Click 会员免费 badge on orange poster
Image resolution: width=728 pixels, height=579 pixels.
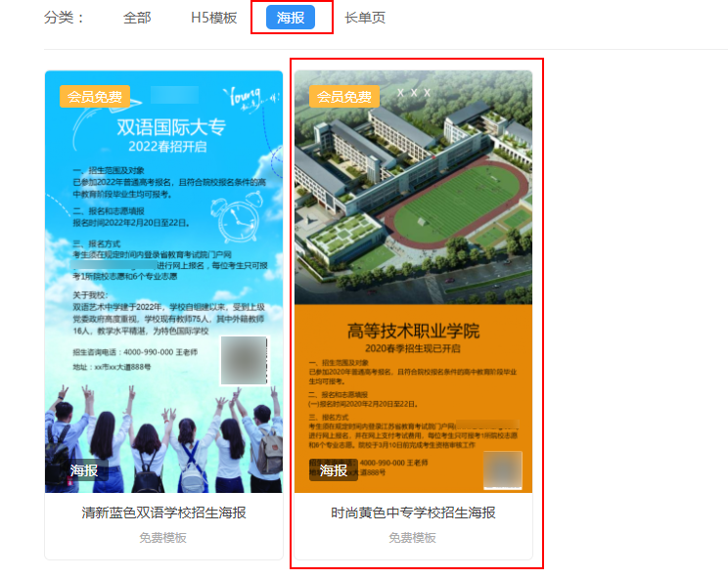click(x=344, y=97)
